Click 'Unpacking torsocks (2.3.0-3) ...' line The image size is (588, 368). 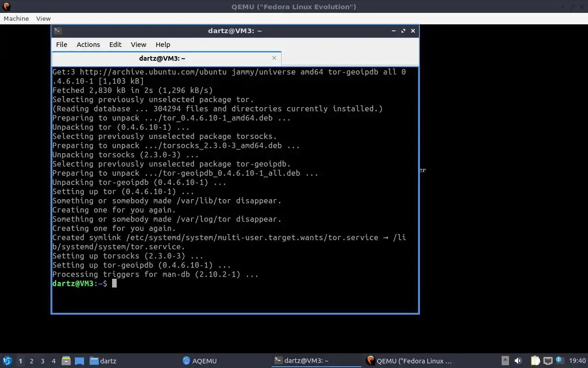[x=125, y=155]
